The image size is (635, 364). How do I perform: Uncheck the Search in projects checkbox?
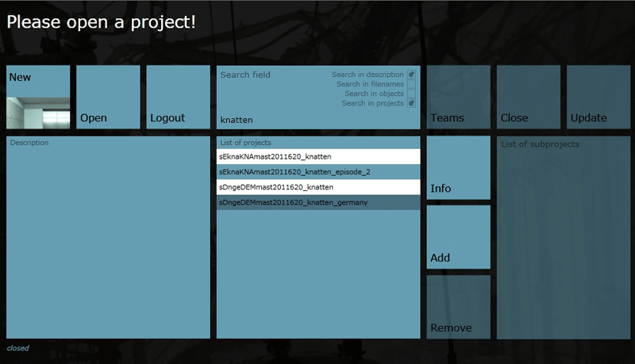coord(411,103)
